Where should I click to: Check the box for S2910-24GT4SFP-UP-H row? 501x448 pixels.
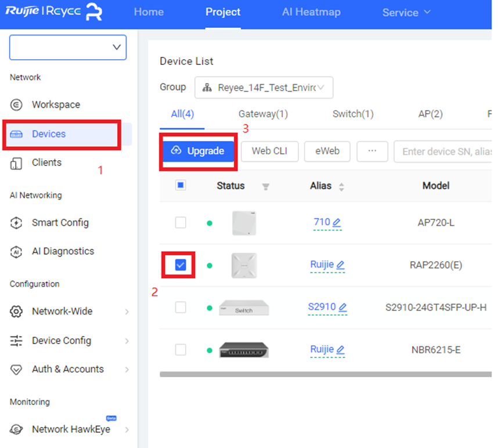tap(181, 308)
